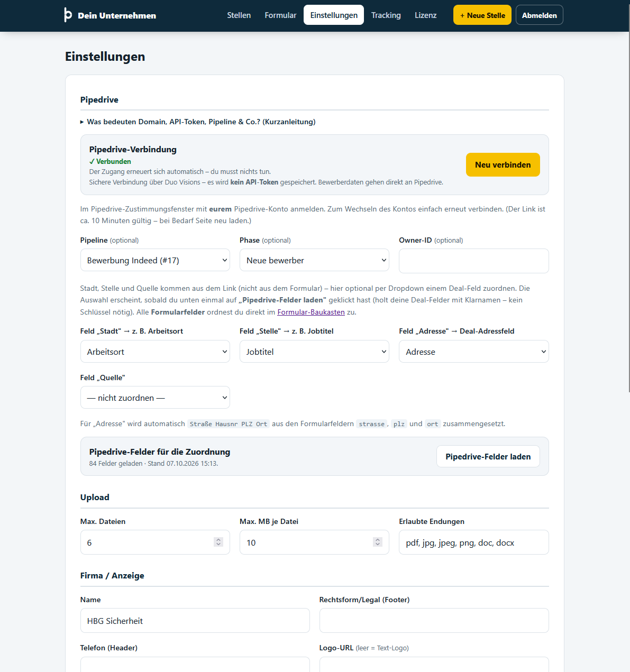Click the Telefon (Header) input field
Screen dimensions: 630x672
click(195, 665)
